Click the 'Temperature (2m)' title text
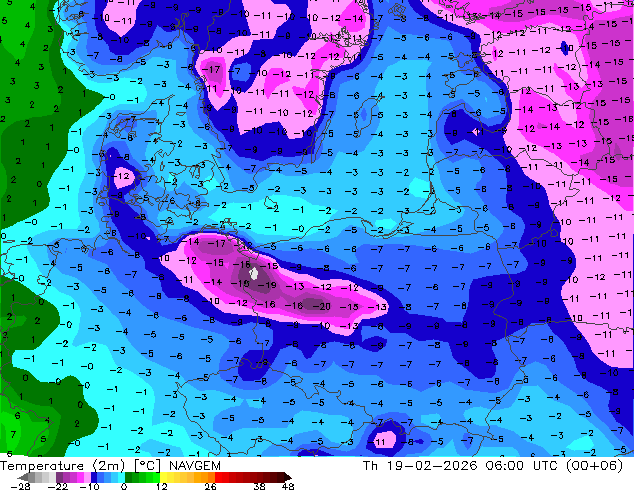Image resolution: width=634 pixels, height=490 pixels. (x=63, y=466)
